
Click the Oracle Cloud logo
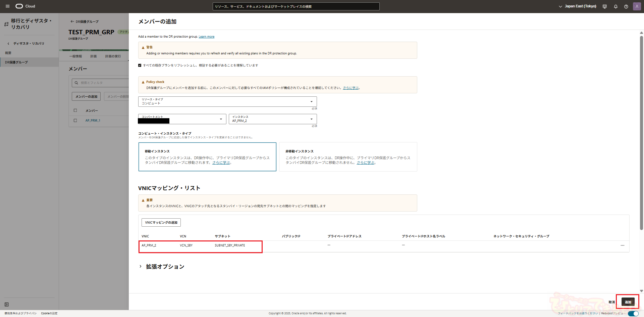point(25,6)
